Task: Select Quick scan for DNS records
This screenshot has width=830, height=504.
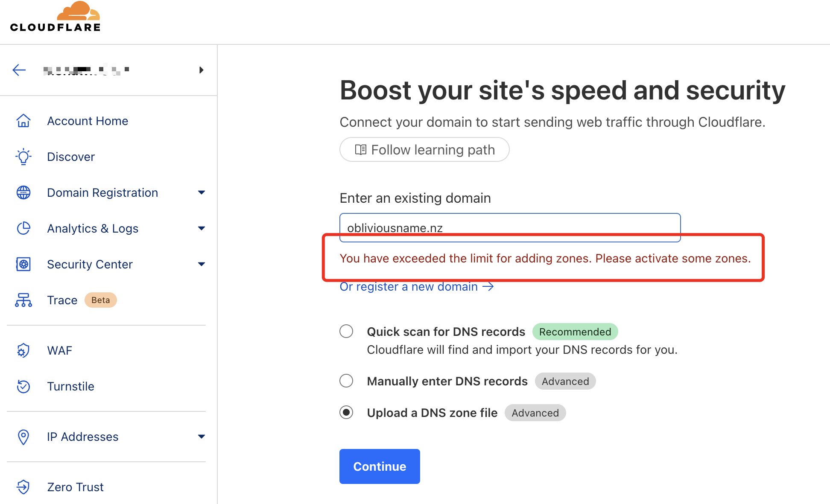Action: [x=346, y=331]
